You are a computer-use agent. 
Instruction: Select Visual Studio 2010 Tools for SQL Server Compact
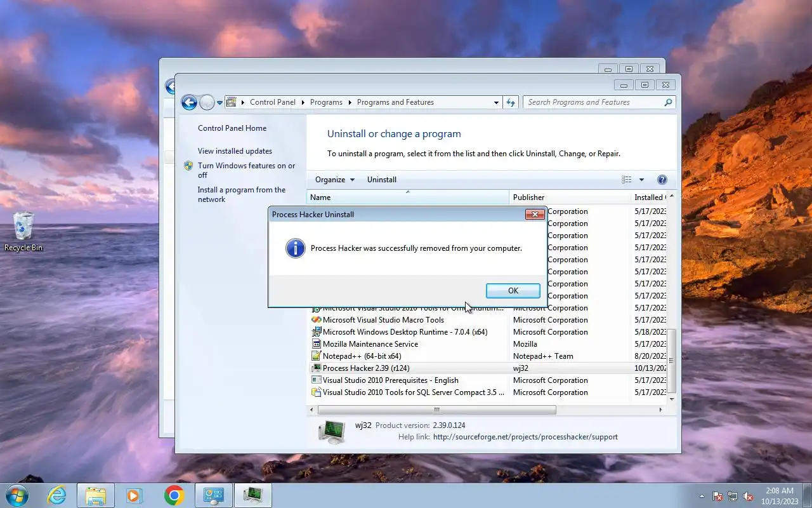coord(487,392)
